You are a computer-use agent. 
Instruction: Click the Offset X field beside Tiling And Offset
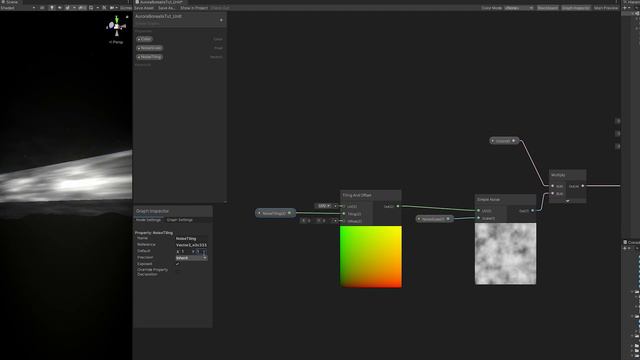click(310, 220)
